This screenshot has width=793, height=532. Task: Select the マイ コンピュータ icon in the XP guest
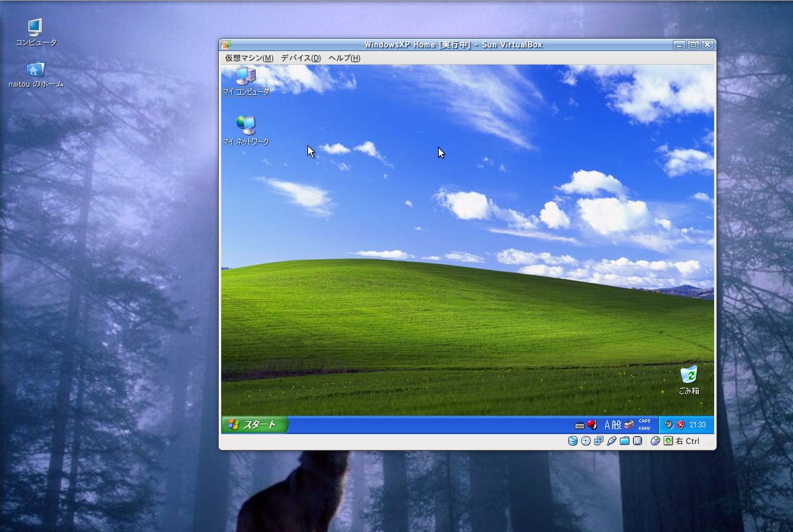246,81
